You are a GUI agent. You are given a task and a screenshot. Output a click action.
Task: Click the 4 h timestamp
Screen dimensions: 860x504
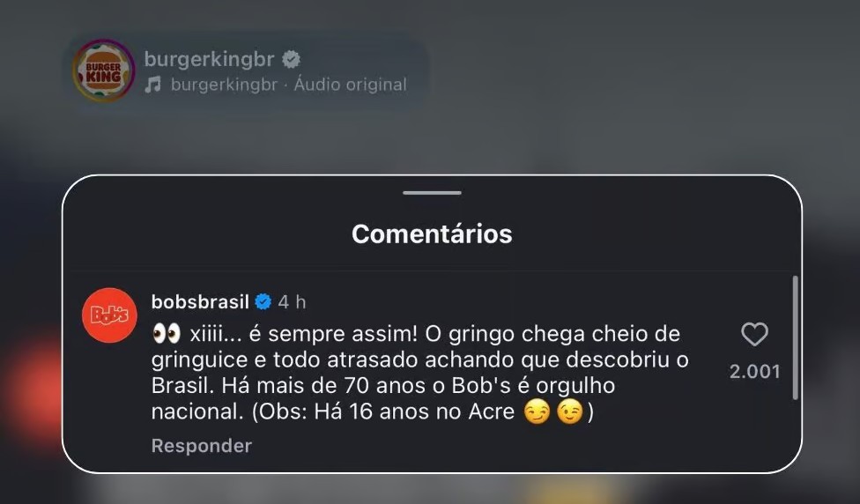point(292,301)
